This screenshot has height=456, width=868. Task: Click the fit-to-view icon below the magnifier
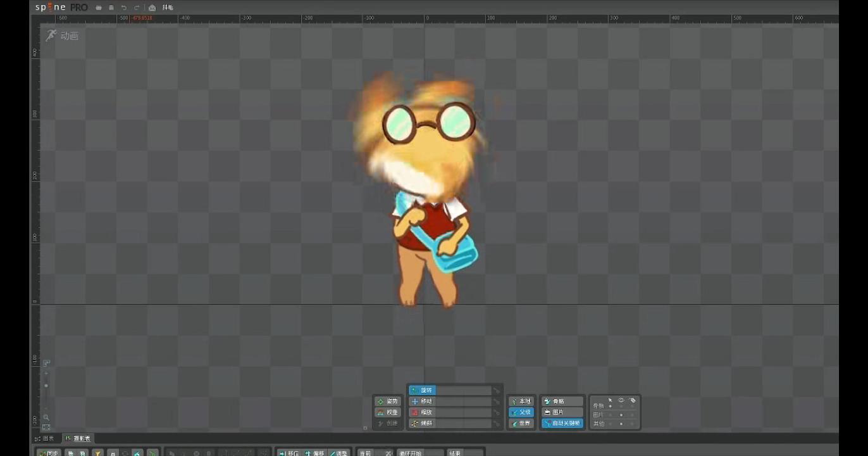coord(46,427)
